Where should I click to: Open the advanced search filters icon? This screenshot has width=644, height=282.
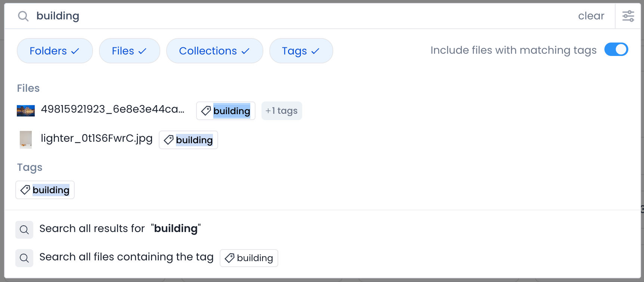[x=628, y=16]
